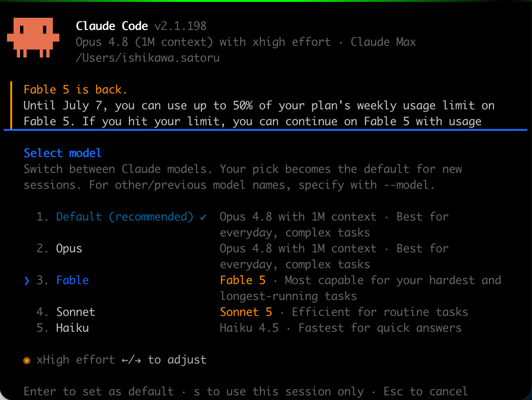Choose the Fable model entry
The image size is (532, 400).
coord(72,280)
